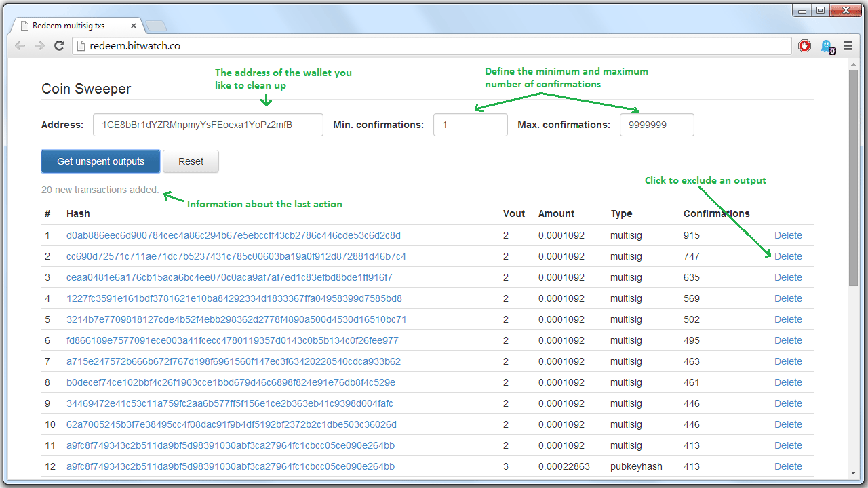Click the scrollbar down arrow

click(x=853, y=472)
